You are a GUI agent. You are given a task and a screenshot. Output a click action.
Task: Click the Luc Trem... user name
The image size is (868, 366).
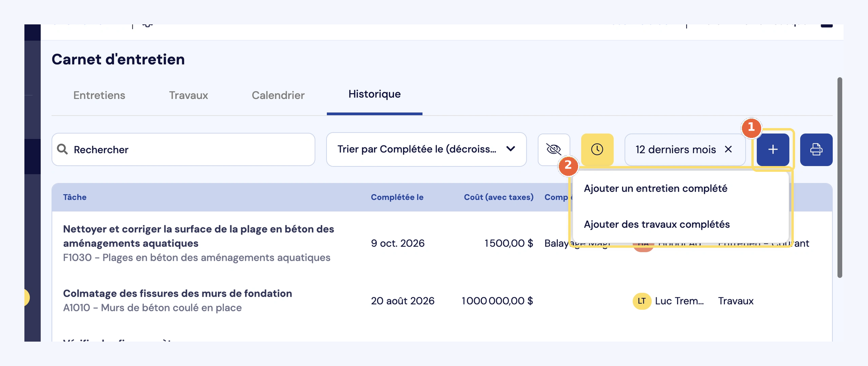coord(680,301)
